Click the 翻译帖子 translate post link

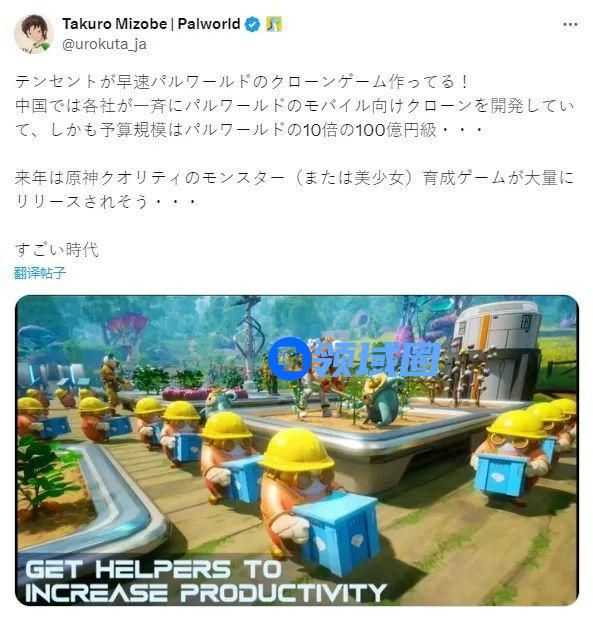pyautogui.click(x=39, y=273)
